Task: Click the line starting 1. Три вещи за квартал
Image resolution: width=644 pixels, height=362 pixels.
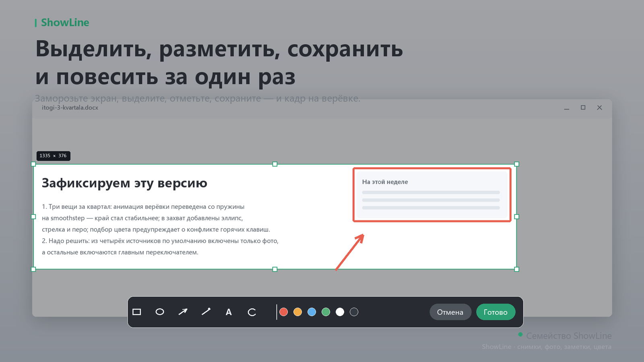Action: [143, 207]
